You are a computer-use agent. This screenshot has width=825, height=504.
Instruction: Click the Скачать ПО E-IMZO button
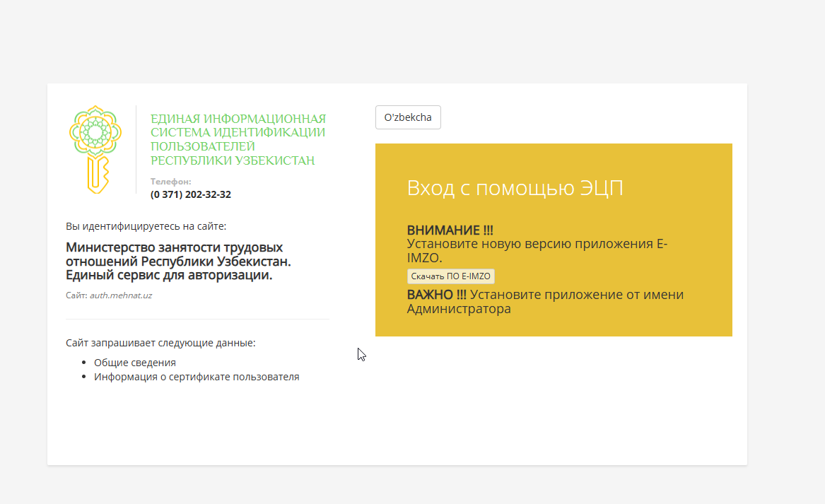[x=450, y=276]
